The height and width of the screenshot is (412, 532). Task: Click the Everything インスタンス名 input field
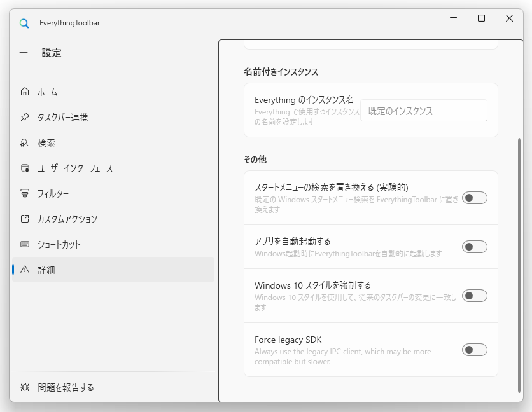tap(424, 111)
